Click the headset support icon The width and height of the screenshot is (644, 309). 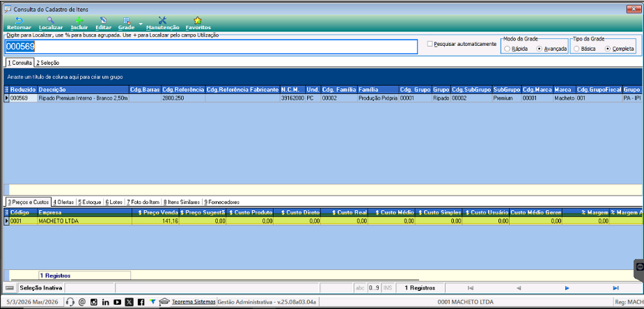70,302
